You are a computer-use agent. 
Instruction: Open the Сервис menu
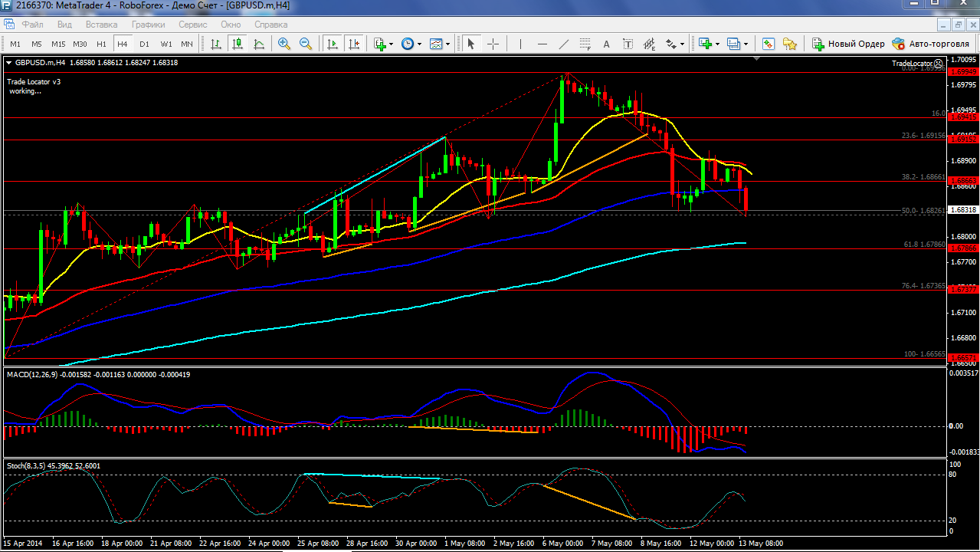point(193,24)
